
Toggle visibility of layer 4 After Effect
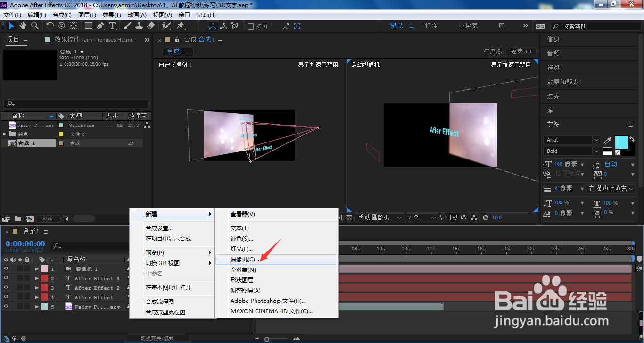click(x=6, y=297)
